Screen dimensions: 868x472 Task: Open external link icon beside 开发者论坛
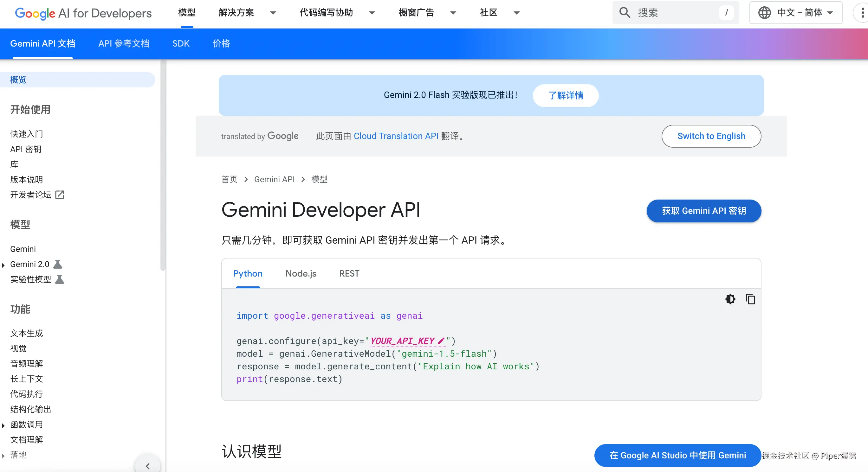pos(60,195)
